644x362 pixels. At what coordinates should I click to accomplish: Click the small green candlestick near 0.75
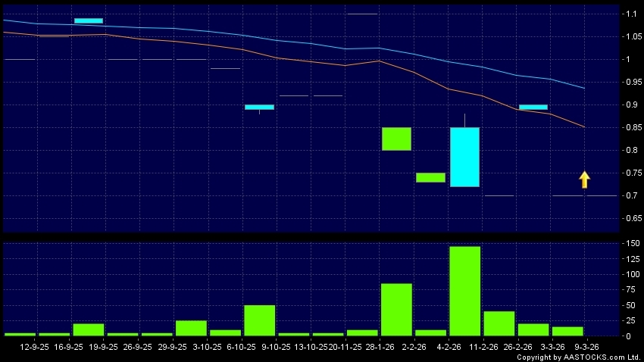(x=430, y=177)
